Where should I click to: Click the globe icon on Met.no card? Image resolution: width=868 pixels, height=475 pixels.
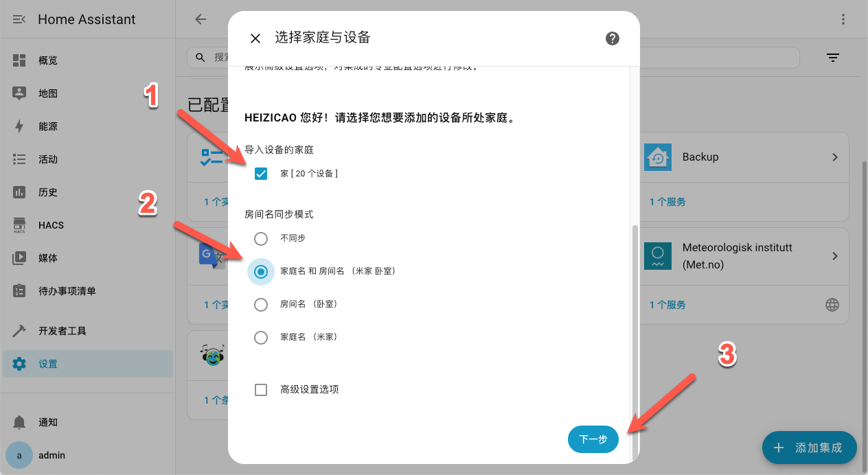coord(832,304)
